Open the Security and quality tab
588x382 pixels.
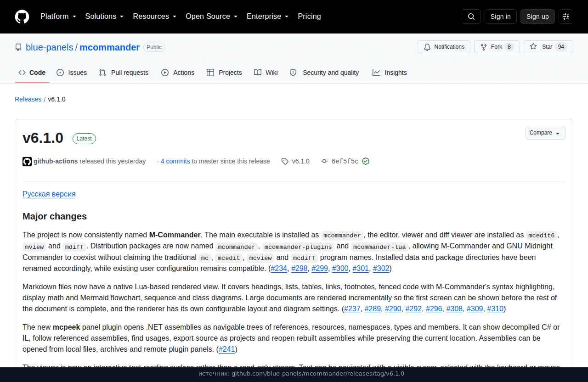pos(324,73)
